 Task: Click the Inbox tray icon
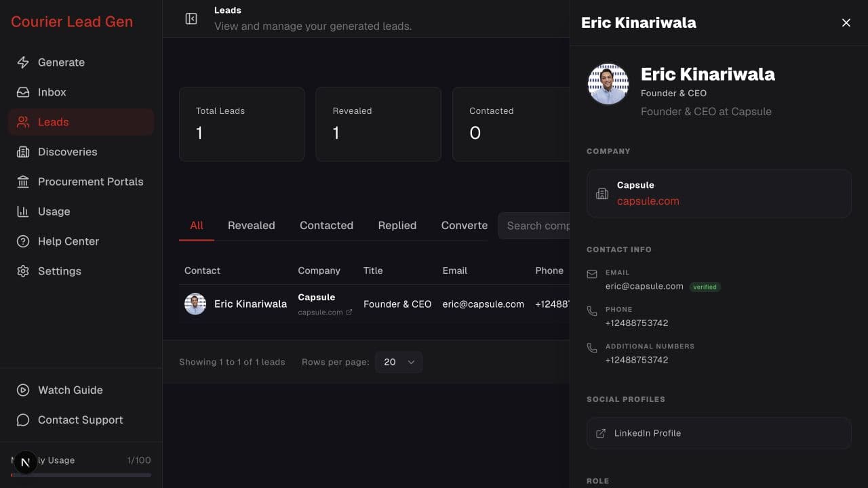(x=23, y=92)
